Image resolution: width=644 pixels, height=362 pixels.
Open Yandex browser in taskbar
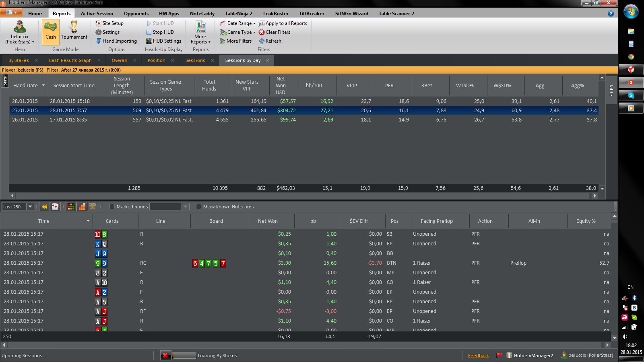(631, 70)
